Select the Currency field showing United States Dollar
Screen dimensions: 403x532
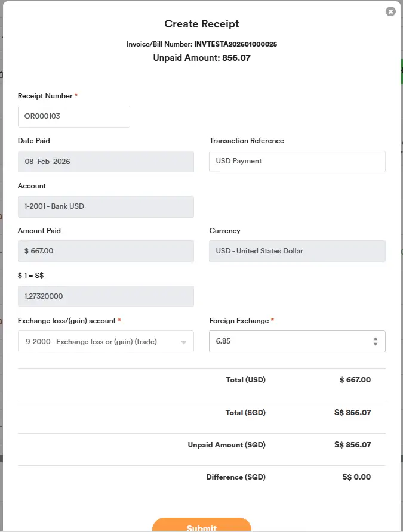pyautogui.click(x=297, y=251)
